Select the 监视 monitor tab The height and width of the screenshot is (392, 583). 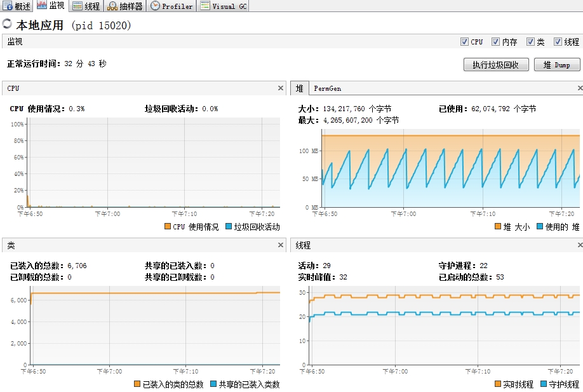[x=51, y=6]
